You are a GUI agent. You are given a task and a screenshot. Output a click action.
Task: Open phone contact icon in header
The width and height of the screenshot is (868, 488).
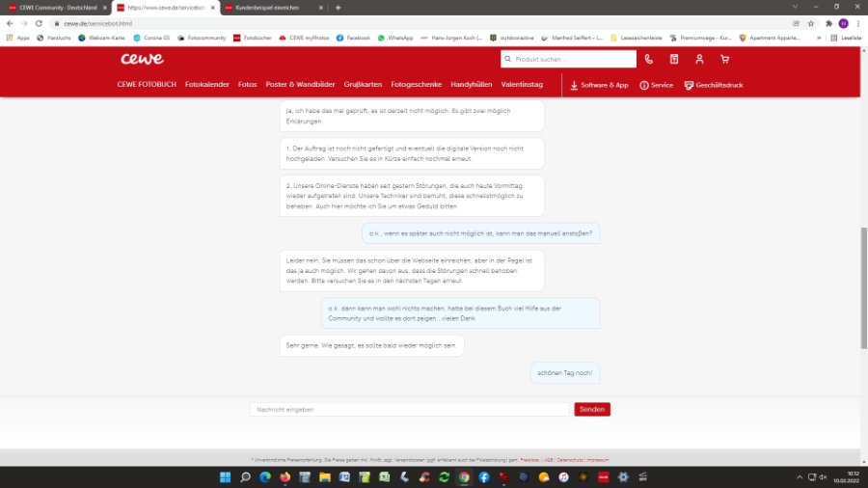649,59
